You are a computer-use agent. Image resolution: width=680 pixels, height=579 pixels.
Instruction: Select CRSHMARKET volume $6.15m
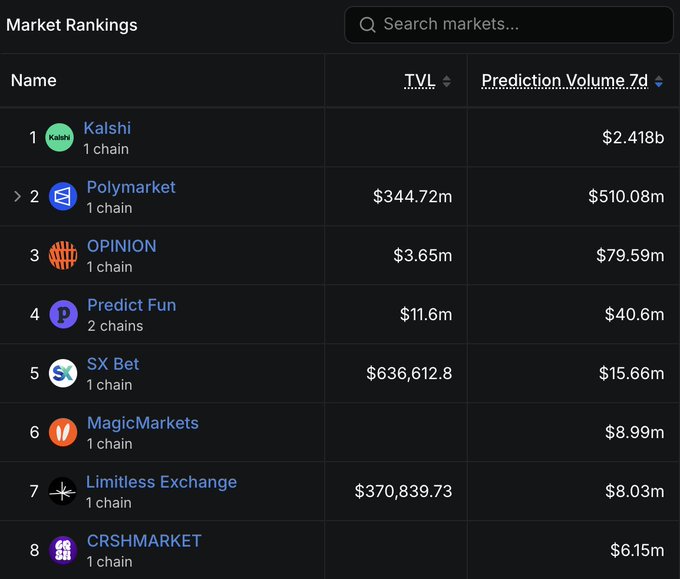pyautogui.click(x=637, y=550)
